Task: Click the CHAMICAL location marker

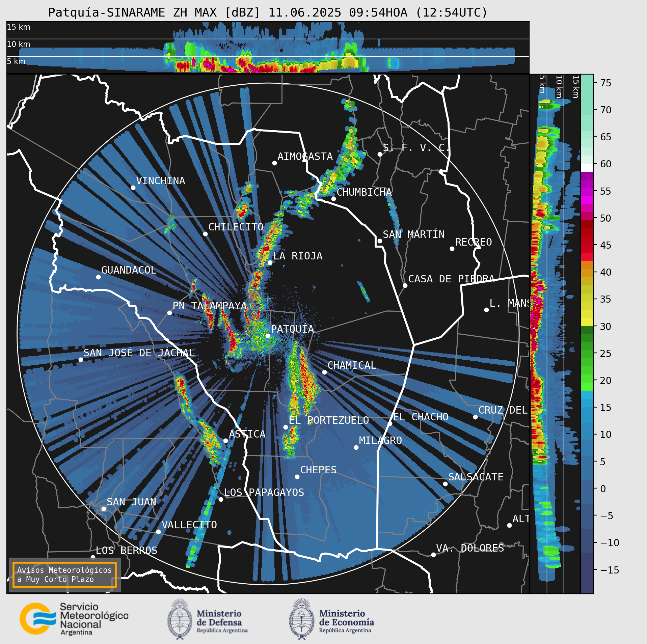Action: 324,372
